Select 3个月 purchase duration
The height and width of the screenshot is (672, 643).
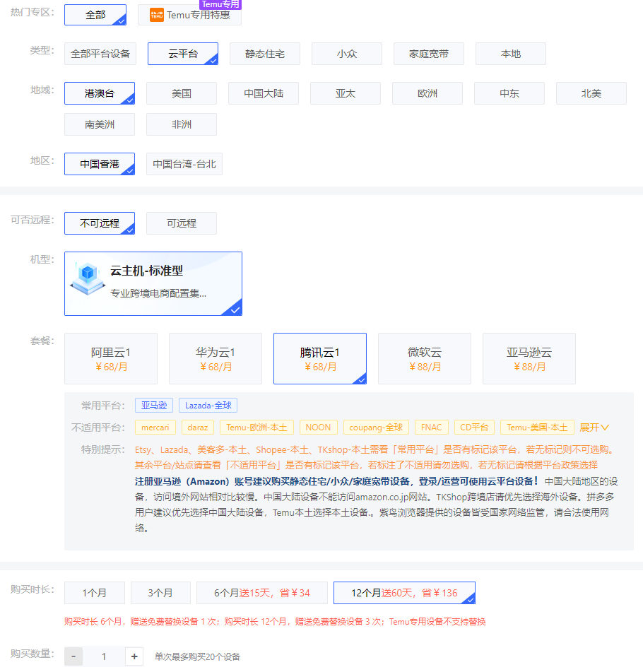click(160, 593)
